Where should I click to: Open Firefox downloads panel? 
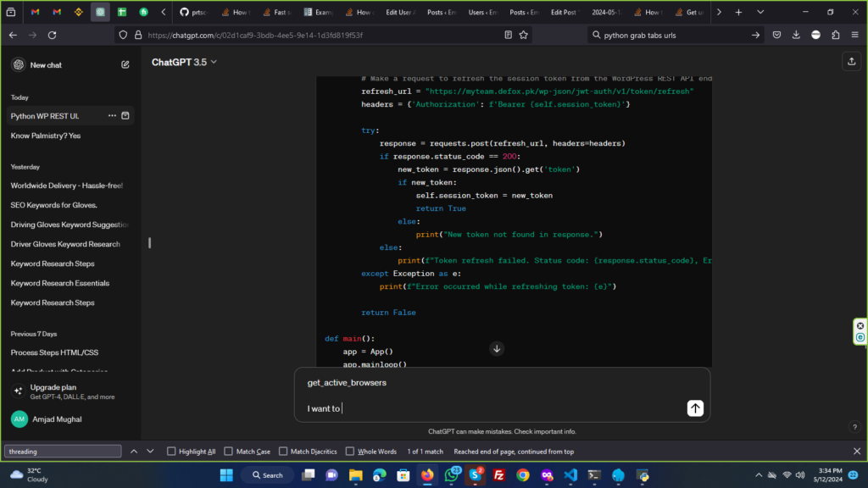[796, 36]
